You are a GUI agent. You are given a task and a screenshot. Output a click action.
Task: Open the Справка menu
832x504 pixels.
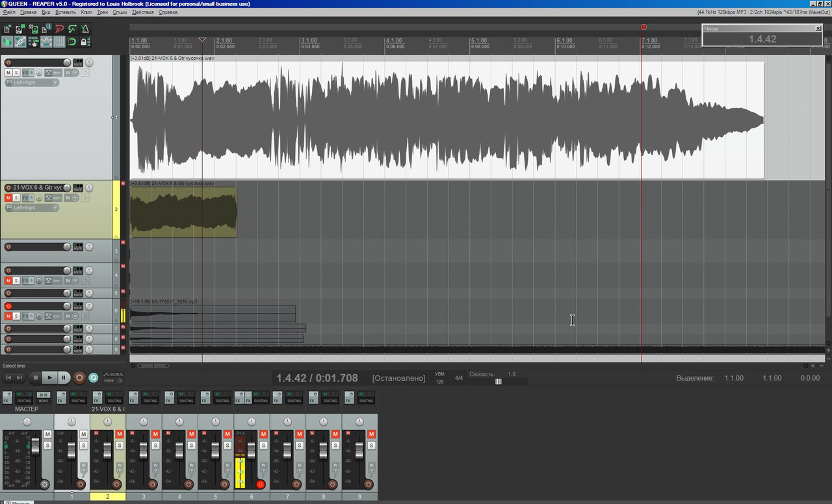(x=168, y=12)
